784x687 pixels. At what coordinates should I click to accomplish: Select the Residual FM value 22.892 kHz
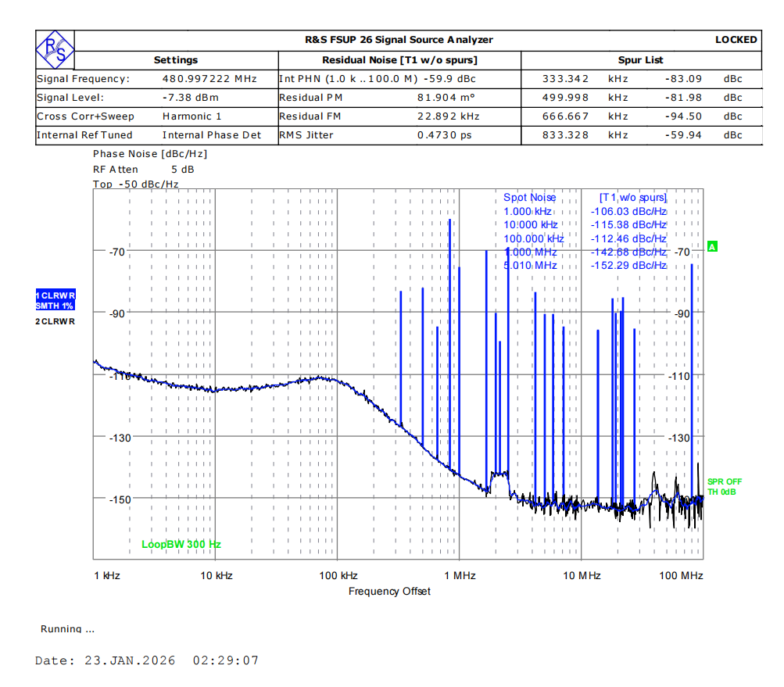click(449, 116)
